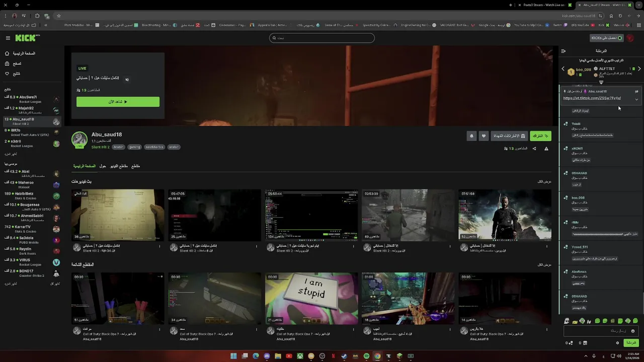Click the home icon in the left sidebar
Viewport: 644px width, 362px height.
(7, 53)
